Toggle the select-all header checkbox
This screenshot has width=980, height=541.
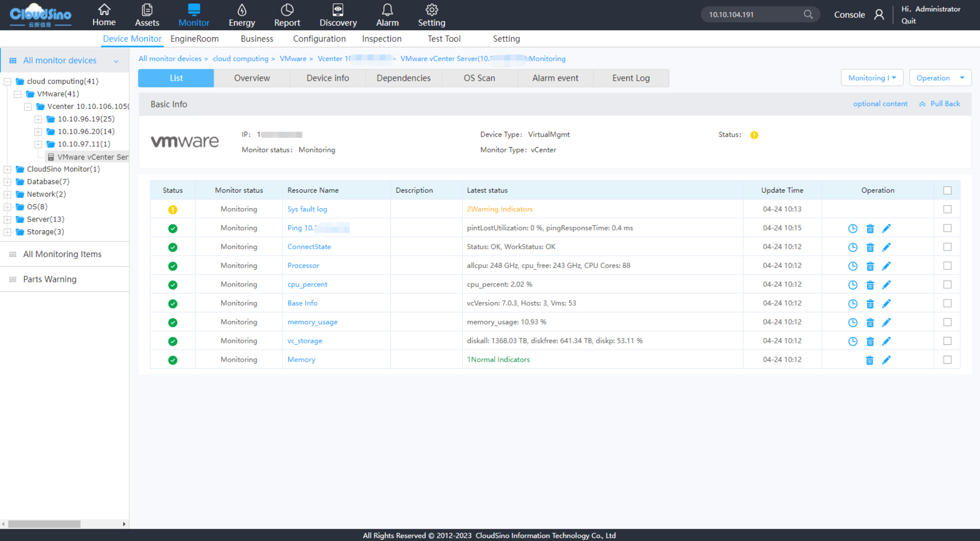click(947, 190)
